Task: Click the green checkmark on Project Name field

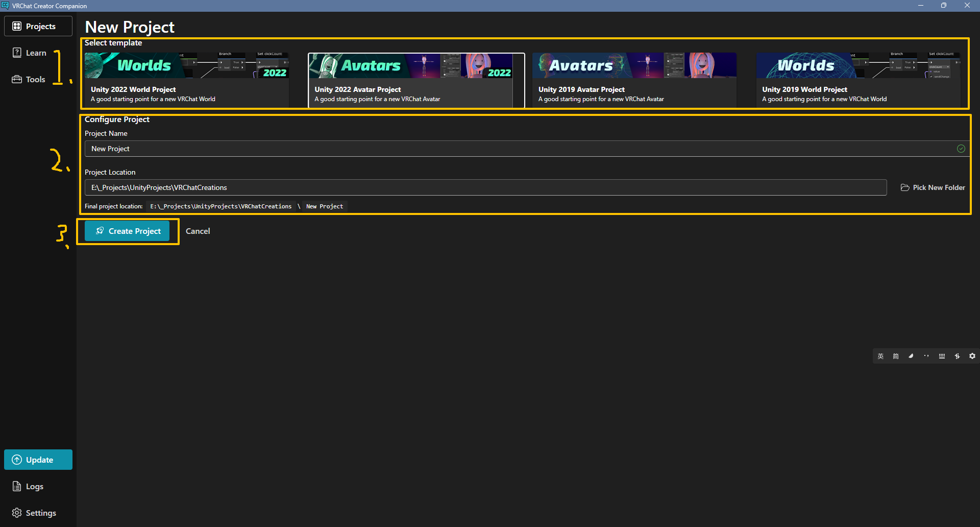Action: point(961,149)
